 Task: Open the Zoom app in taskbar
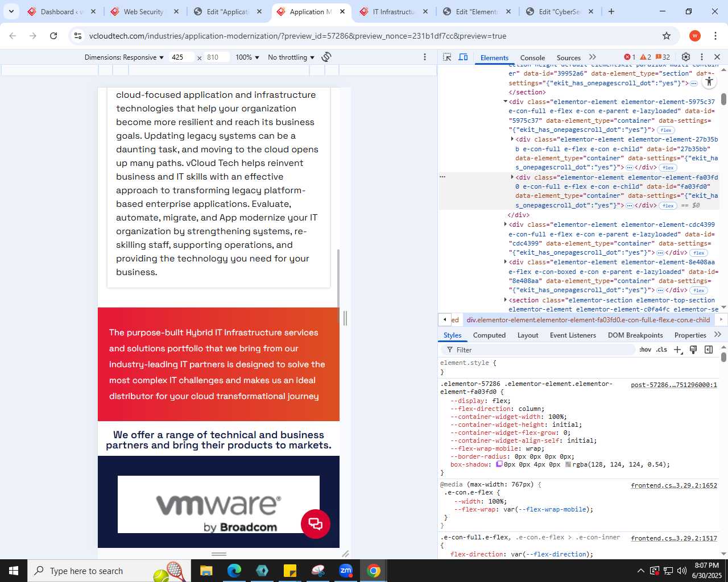coord(346,571)
